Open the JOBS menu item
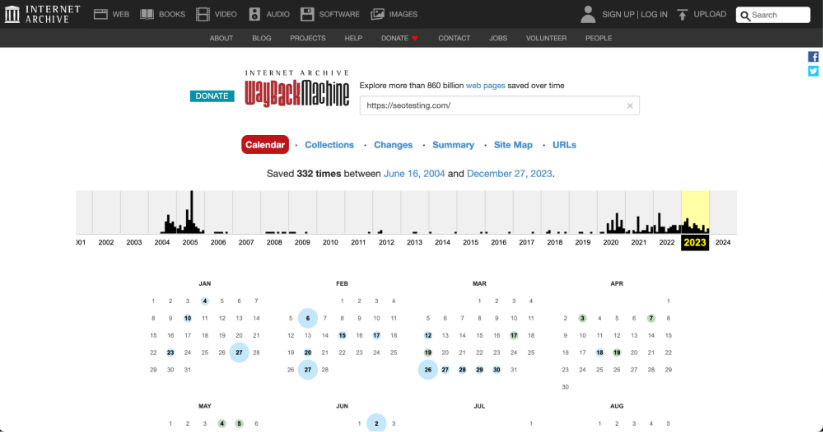 click(498, 38)
